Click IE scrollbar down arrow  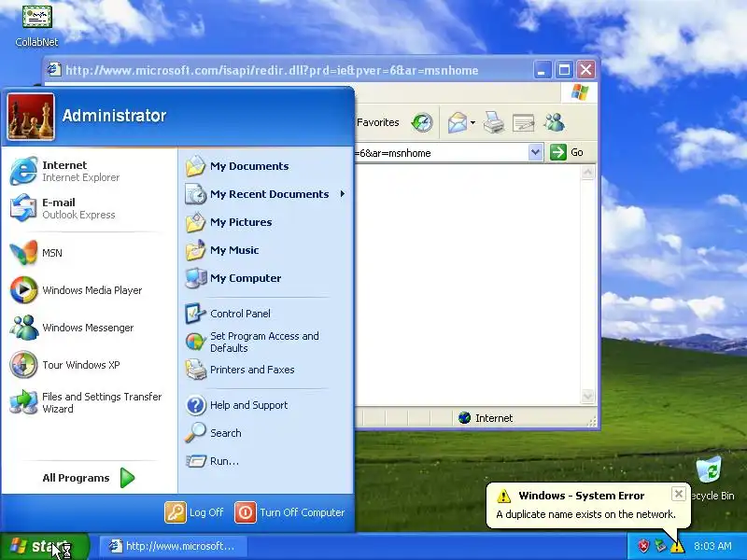coord(588,396)
